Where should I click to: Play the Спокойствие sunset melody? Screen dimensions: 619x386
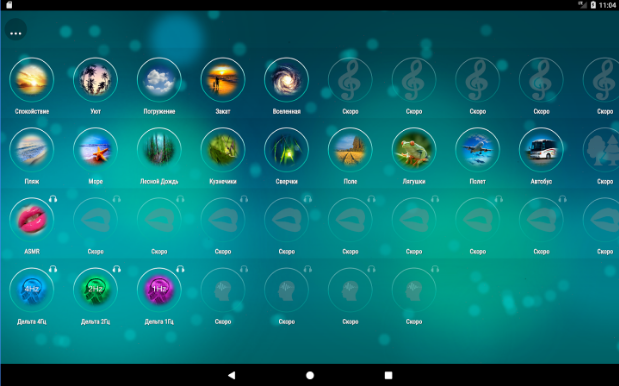click(32, 80)
